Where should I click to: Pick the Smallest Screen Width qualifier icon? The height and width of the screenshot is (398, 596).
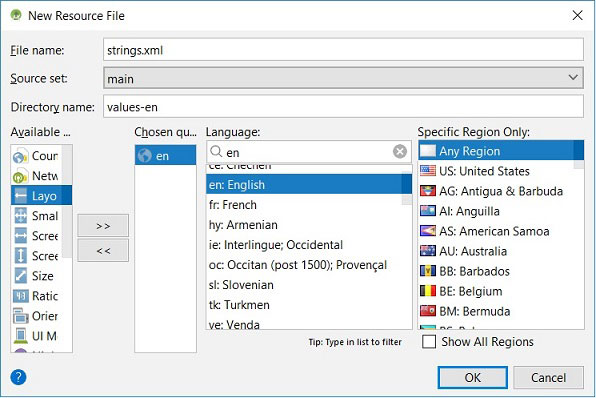point(20,216)
